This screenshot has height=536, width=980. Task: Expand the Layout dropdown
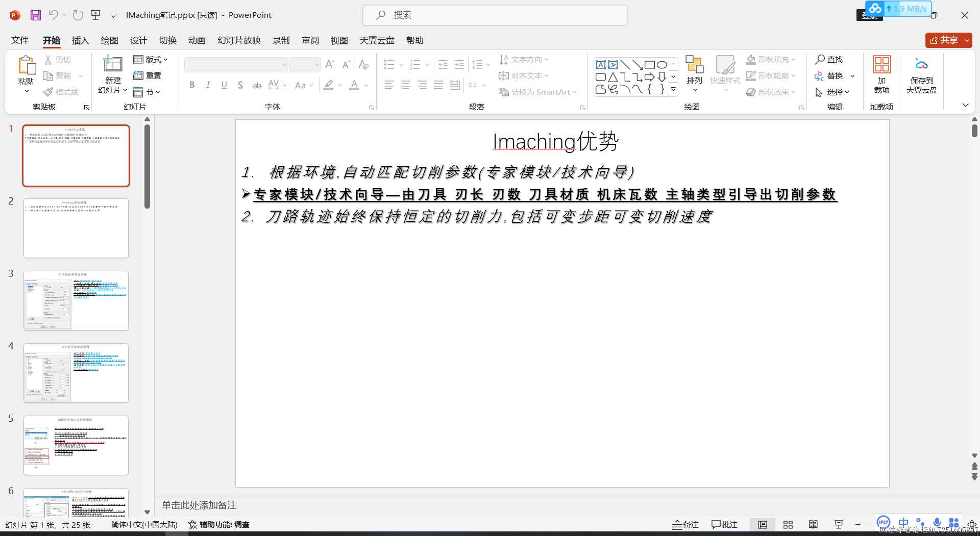click(151, 60)
